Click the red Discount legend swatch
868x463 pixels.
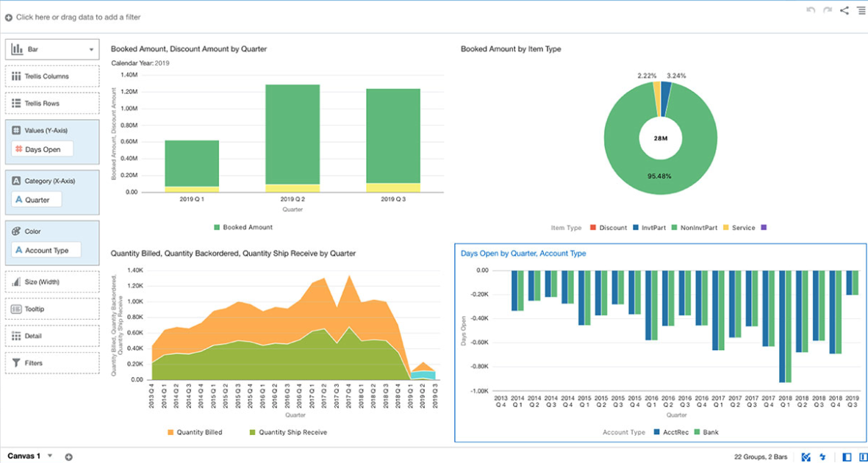pyautogui.click(x=593, y=228)
